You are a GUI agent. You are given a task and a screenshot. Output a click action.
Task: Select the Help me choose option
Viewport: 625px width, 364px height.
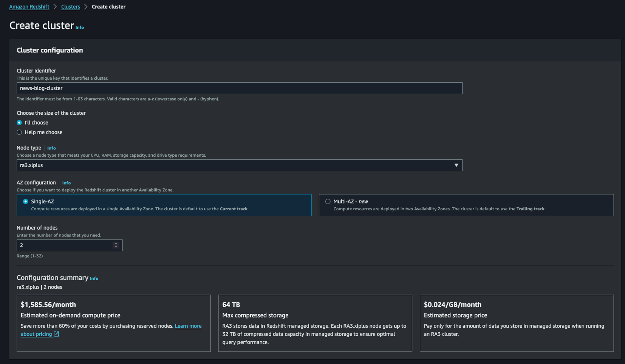pos(19,132)
